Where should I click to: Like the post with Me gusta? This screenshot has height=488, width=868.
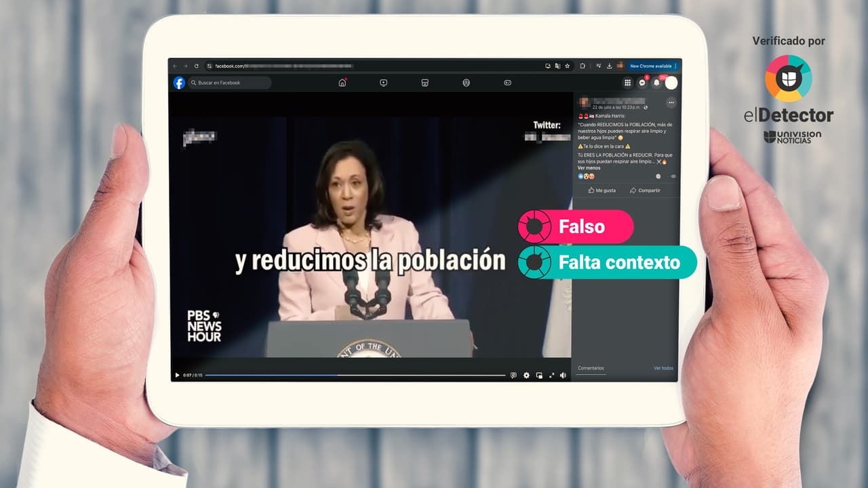601,190
